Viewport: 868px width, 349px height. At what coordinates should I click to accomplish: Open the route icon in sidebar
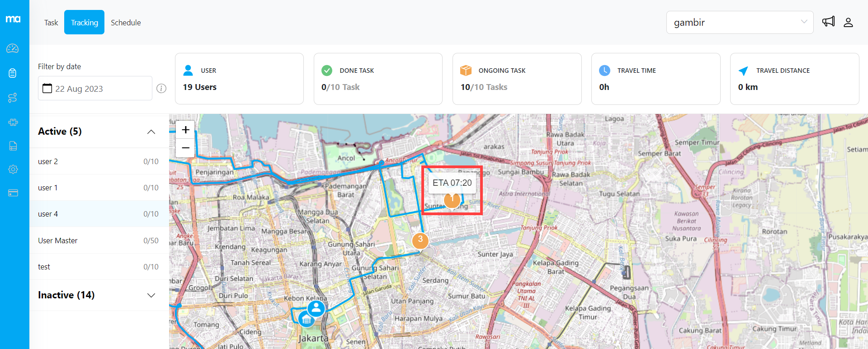[x=13, y=98]
